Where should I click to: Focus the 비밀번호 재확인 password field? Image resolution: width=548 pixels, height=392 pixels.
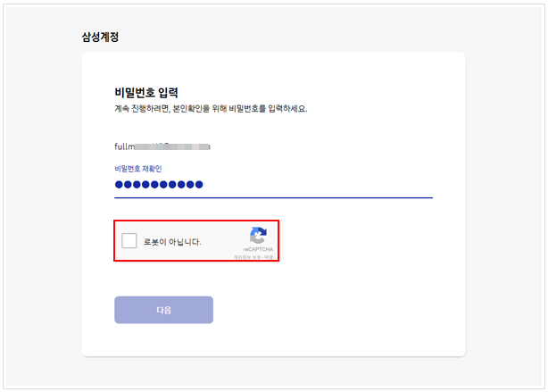273,185
